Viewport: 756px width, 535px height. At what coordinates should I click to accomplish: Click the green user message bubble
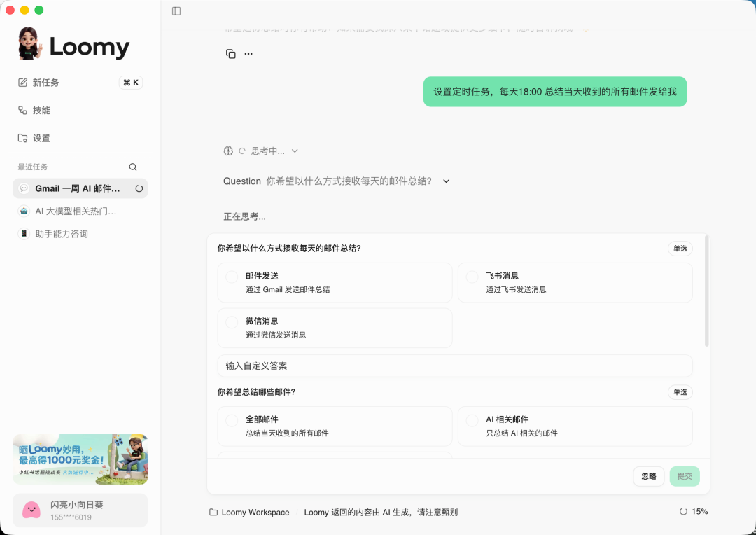point(555,92)
